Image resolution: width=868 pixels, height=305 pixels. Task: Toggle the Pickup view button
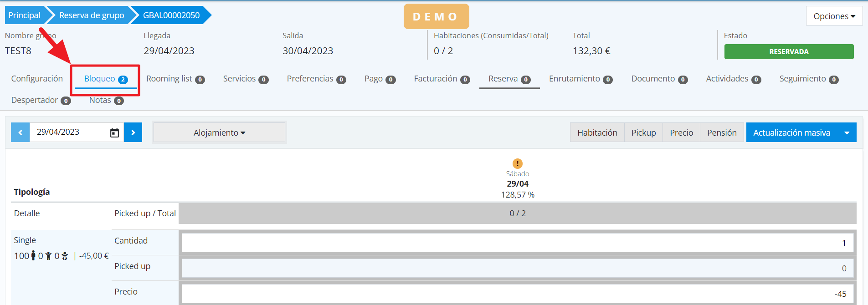coord(643,132)
